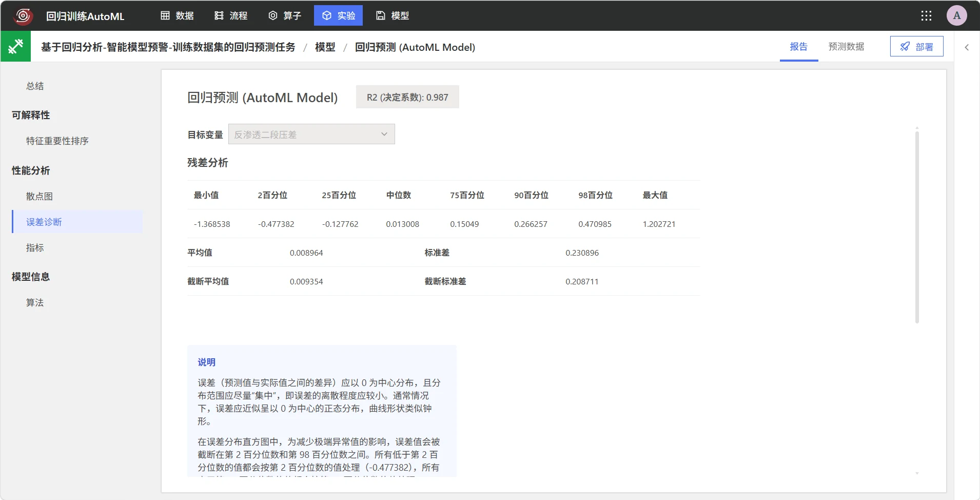Click the 回归预测 (AutoML Model) breadcrumb

point(415,47)
